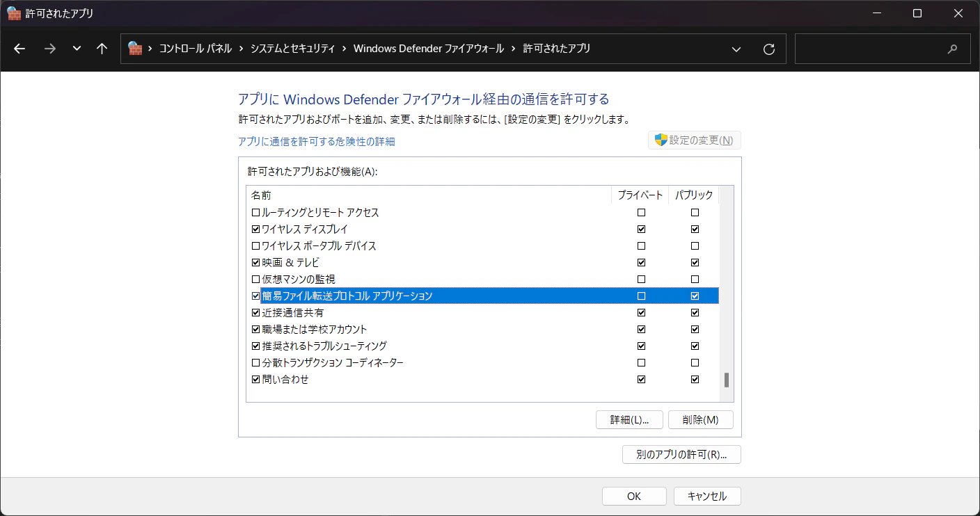This screenshot has height=516, width=980.
Task: Uncheck 問い合わせ public checkbox
Action: (695, 379)
